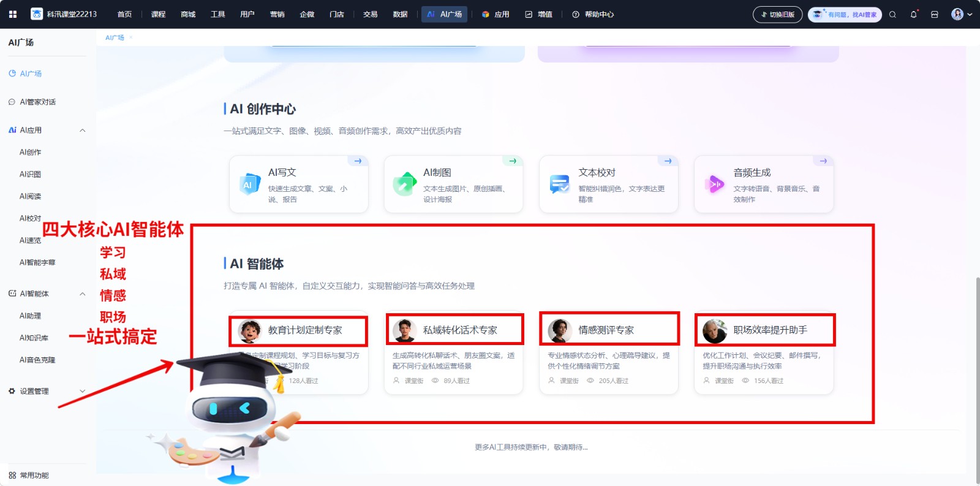Open the 课程 menu item
Screen dimensions: 980x486
point(159,14)
